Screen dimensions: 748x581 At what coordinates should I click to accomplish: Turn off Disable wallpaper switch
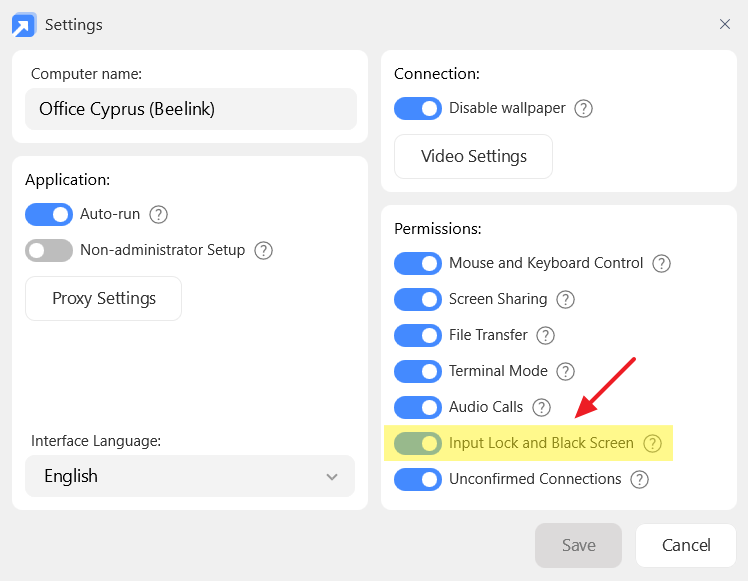(418, 108)
